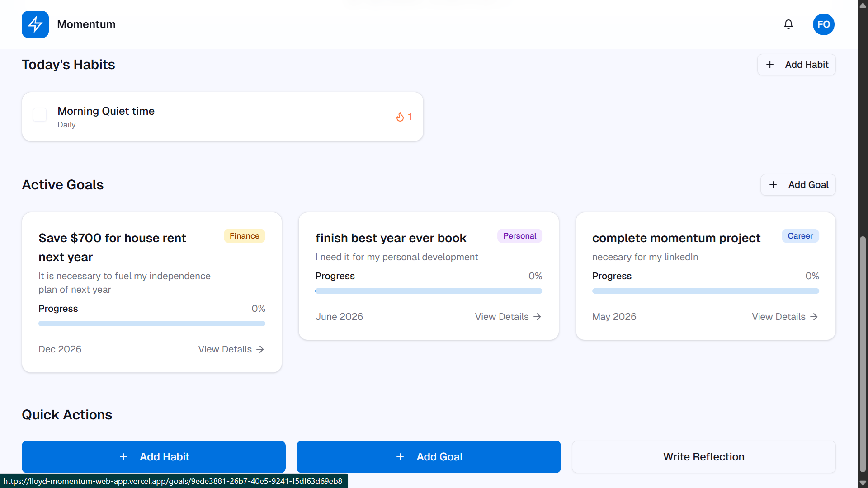Click progress bar of Save $700 goal
The image size is (868, 488).
pos(152,324)
